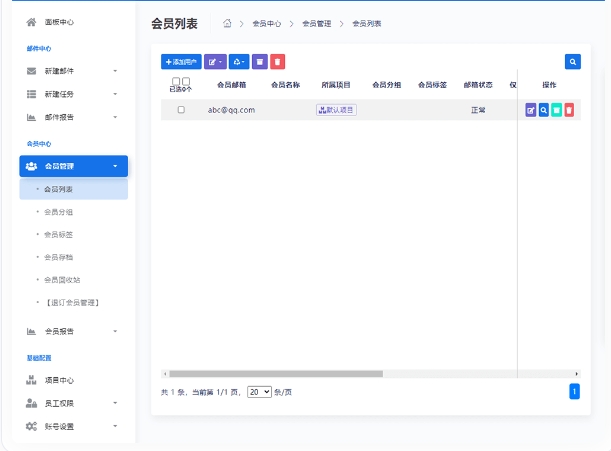The width and height of the screenshot is (611, 451).
Task: Click the gears icon beside 账号设置
Action: click(x=32, y=426)
